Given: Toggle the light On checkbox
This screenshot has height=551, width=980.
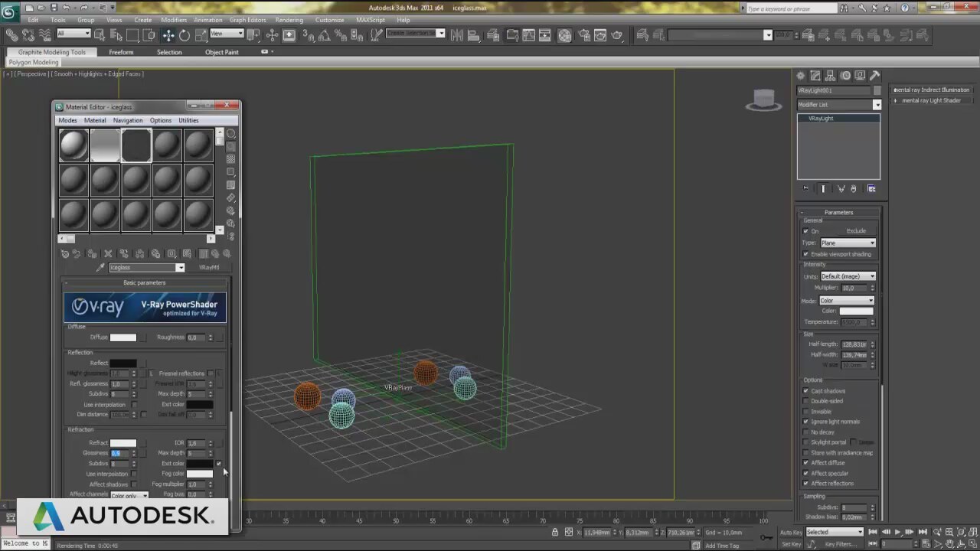Looking at the screenshot, I should pyautogui.click(x=805, y=231).
